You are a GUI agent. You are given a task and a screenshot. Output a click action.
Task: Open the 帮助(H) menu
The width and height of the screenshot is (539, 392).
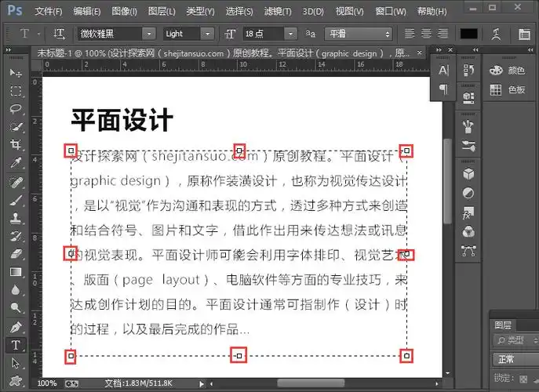point(432,11)
